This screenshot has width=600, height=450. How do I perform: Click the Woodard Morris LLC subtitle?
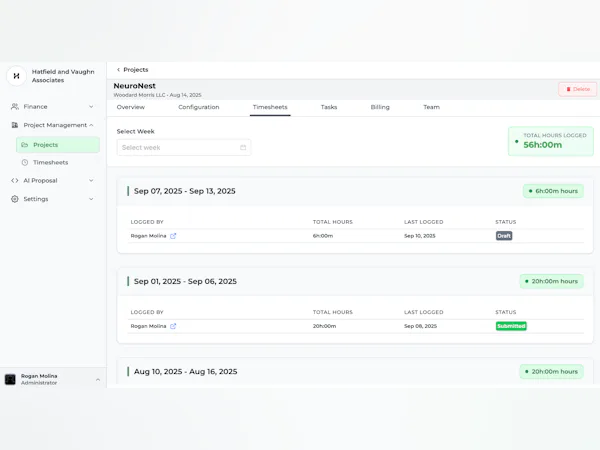[157, 95]
